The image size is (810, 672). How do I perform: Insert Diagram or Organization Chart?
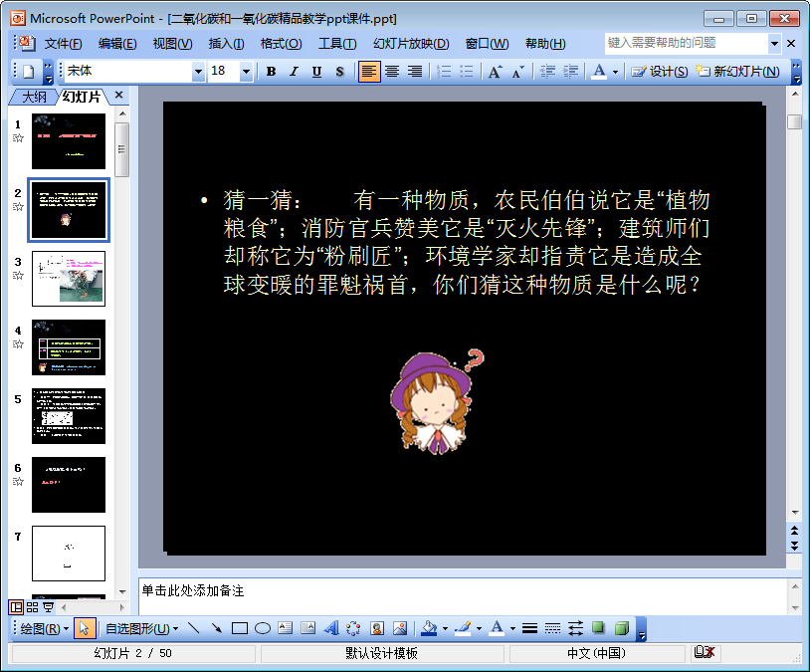(353, 628)
